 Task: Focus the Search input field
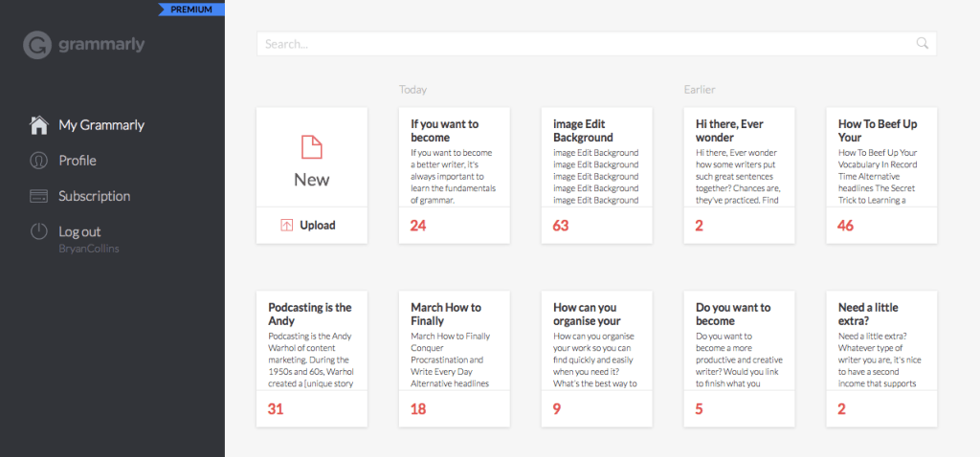tap(584, 43)
